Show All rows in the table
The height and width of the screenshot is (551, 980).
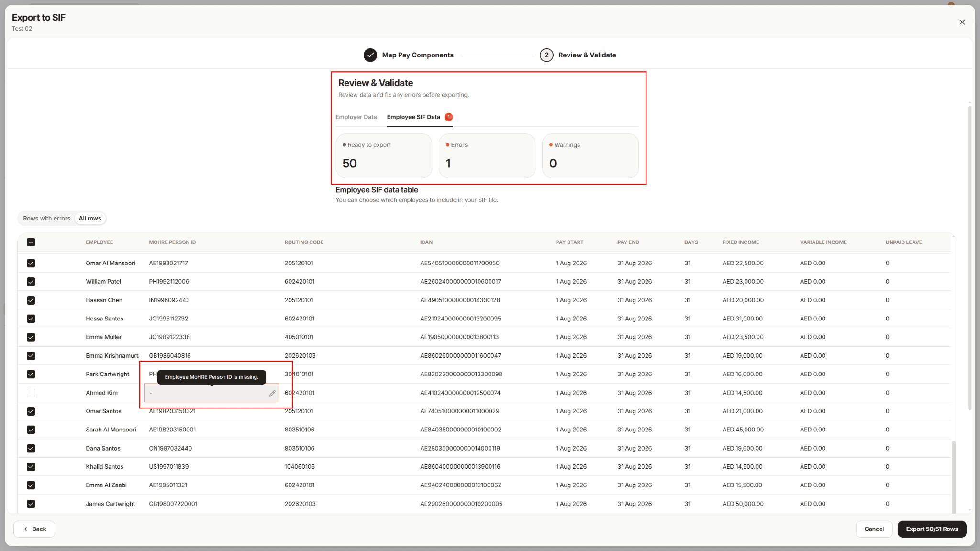90,219
